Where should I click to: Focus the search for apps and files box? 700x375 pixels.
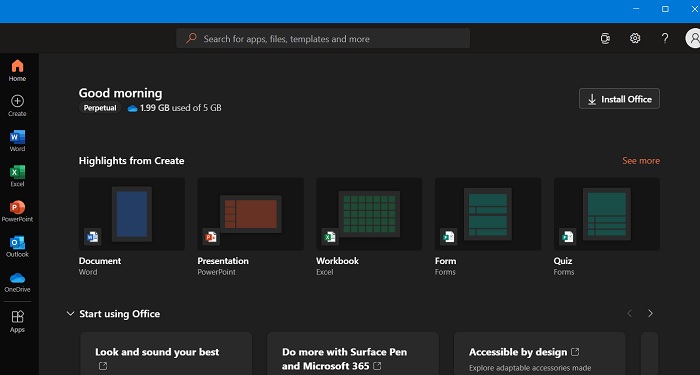coord(323,38)
